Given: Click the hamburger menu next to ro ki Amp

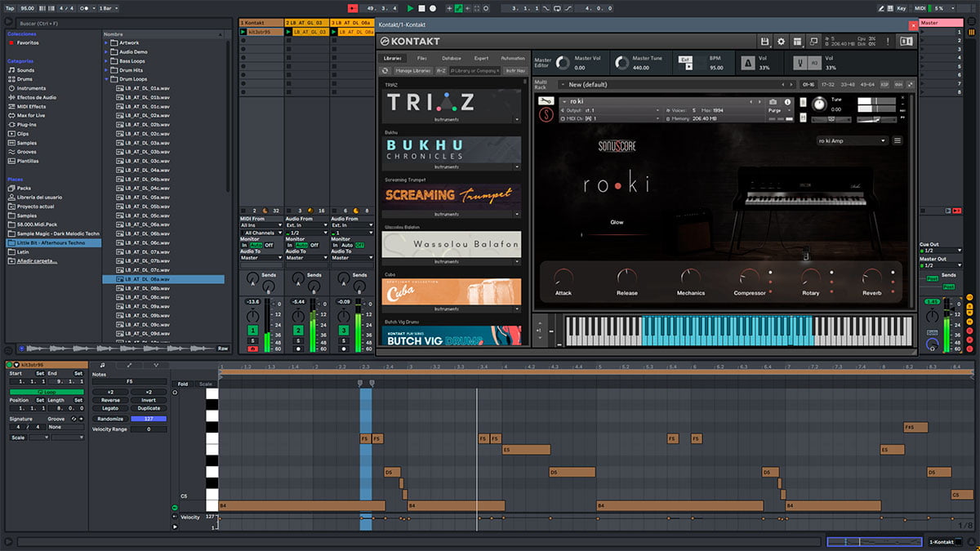Looking at the screenshot, I should 898,140.
